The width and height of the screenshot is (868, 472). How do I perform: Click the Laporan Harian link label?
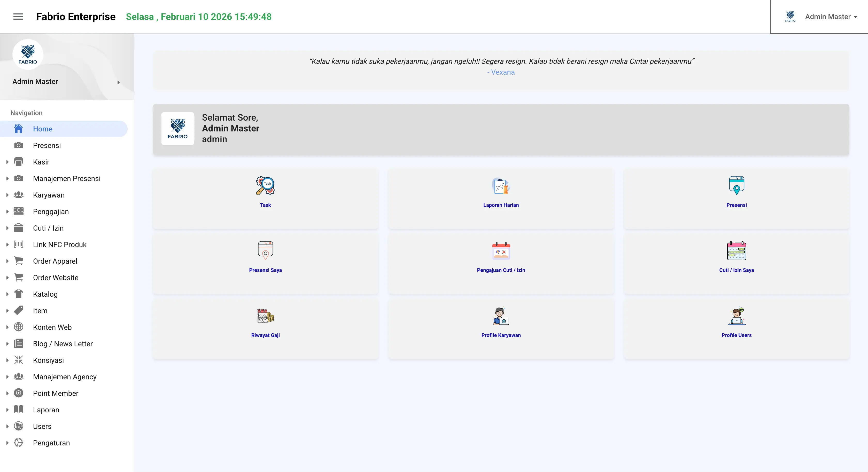(501, 205)
